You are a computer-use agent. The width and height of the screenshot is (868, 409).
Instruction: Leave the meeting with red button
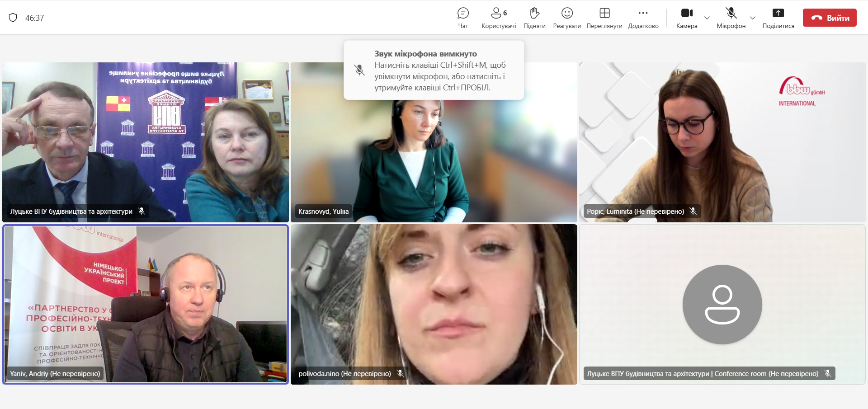(829, 18)
